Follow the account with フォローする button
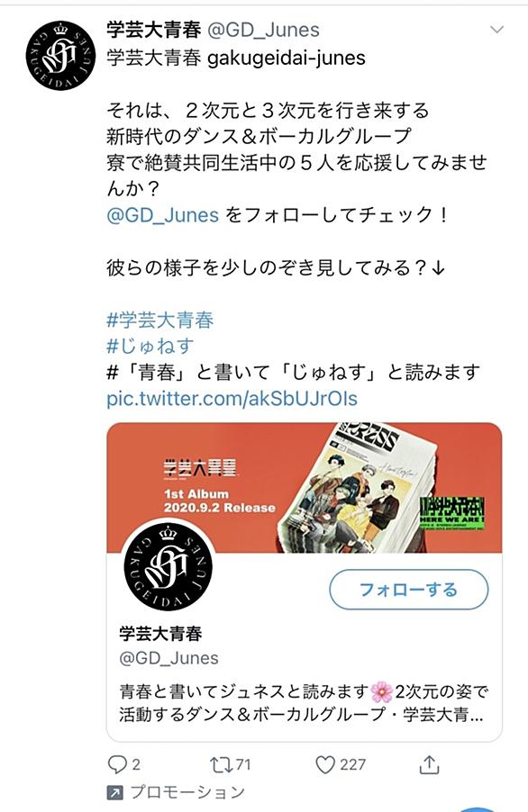The height and width of the screenshot is (812, 528). pyautogui.click(x=409, y=590)
